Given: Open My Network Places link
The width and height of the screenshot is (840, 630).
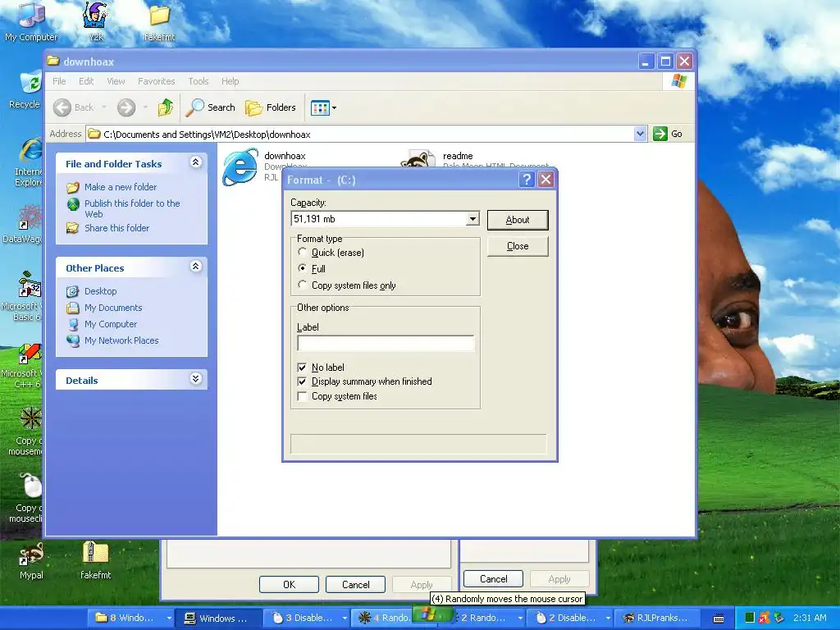Looking at the screenshot, I should coord(121,340).
